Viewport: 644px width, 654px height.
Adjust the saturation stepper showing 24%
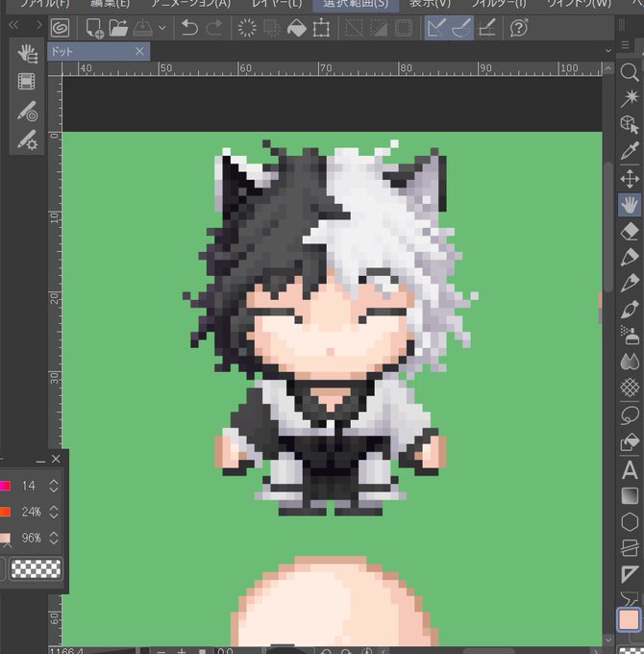pos(54,512)
